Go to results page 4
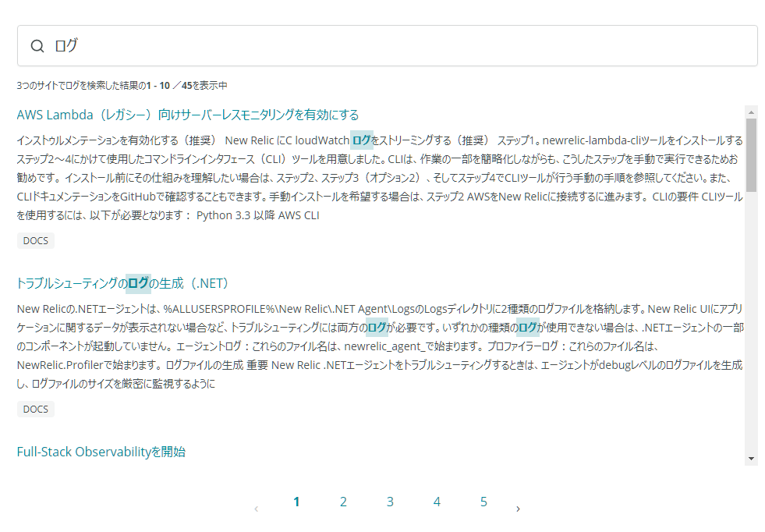The image size is (765, 532). pyautogui.click(x=437, y=502)
